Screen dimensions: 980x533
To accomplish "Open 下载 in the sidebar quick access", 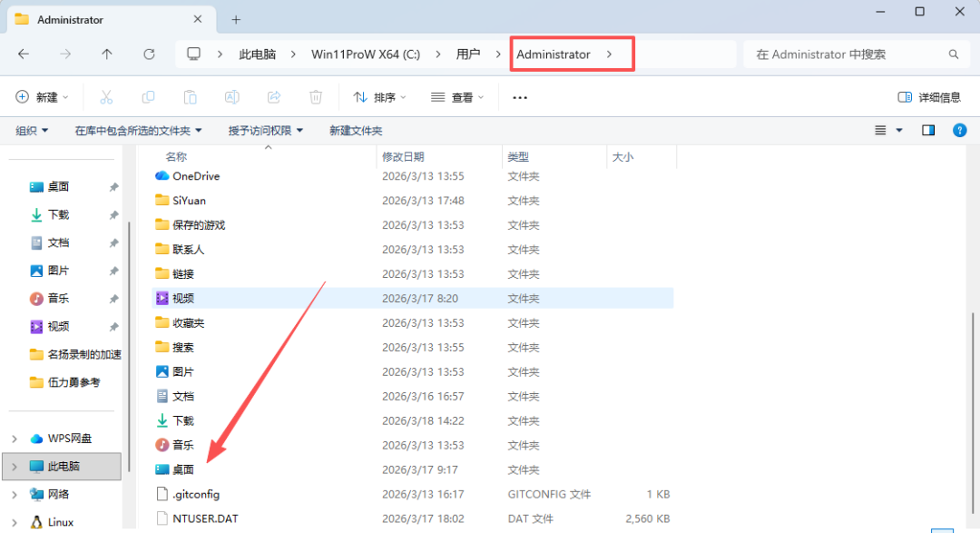I will point(58,214).
